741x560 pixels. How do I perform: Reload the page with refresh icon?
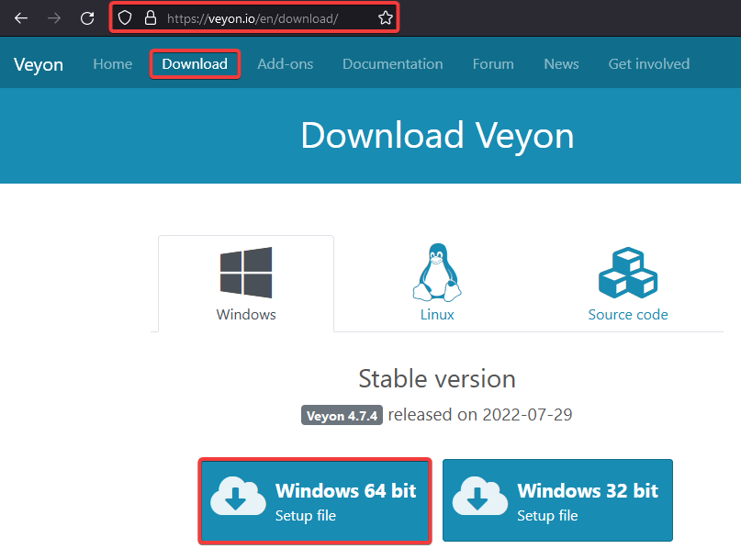click(87, 18)
